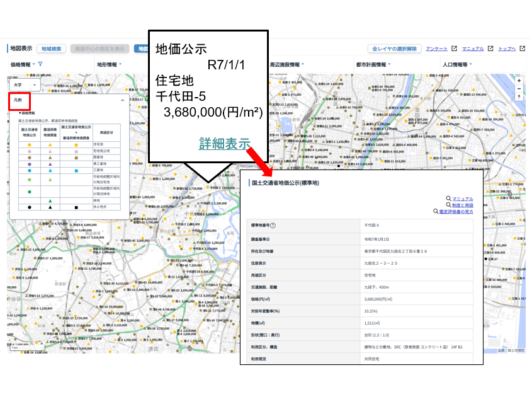Open the 詳細表示 link in popup
The height and width of the screenshot is (399, 532).
coord(225,142)
